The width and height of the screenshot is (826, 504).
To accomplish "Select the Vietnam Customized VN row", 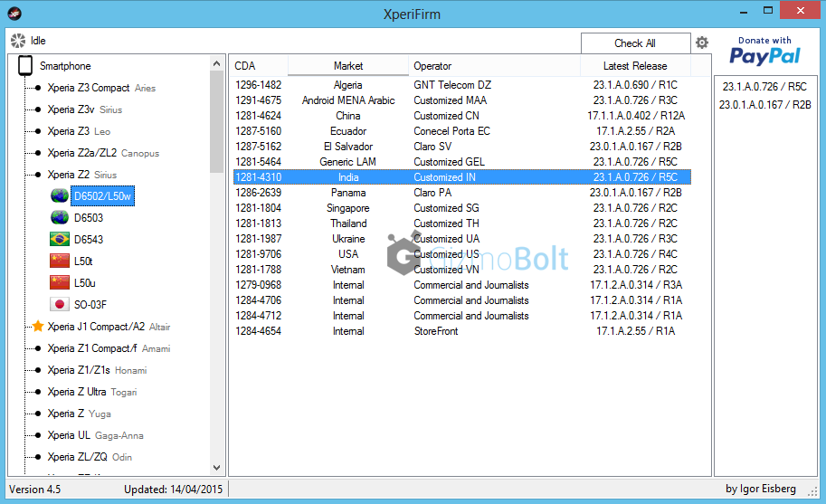I will click(x=462, y=269).
